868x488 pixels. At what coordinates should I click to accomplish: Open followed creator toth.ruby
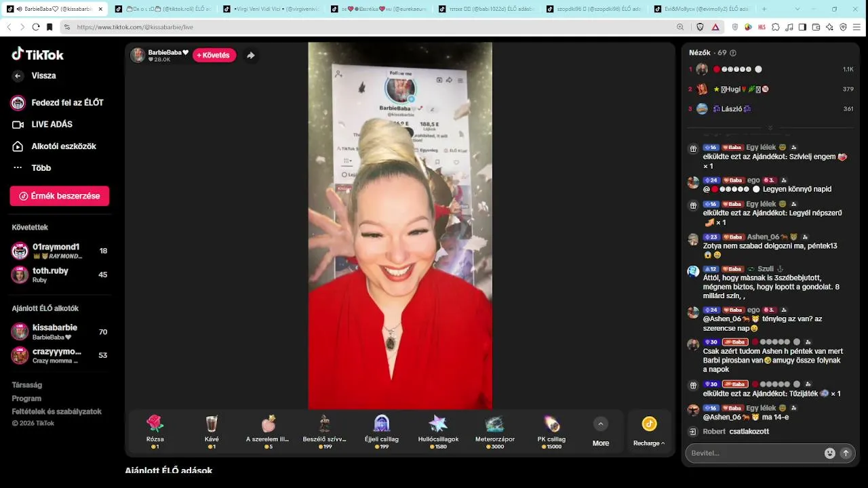pyautogui.click(x=60, y=274)
